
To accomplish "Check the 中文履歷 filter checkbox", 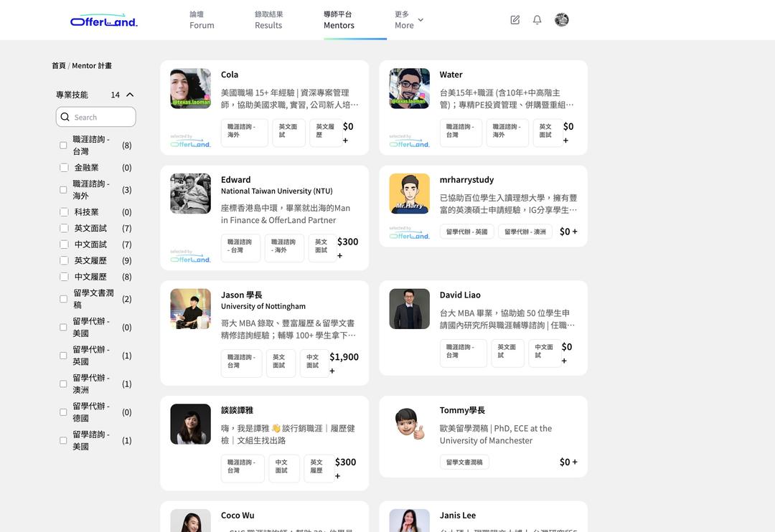I will 64,277.
